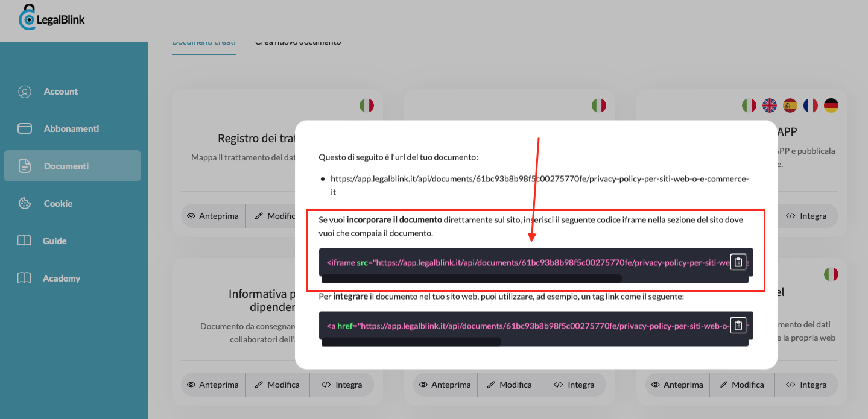Screen dimensions: 868x419
Task: Select the Documenti creati tab
Action: pyautogui.click(x=203, y=42)
